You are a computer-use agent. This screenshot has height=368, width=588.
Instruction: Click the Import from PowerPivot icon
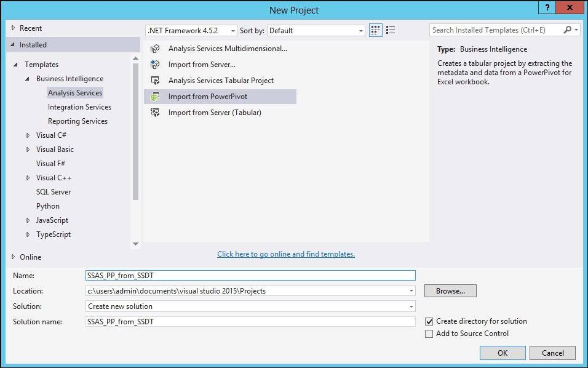[x=155, y=97]
